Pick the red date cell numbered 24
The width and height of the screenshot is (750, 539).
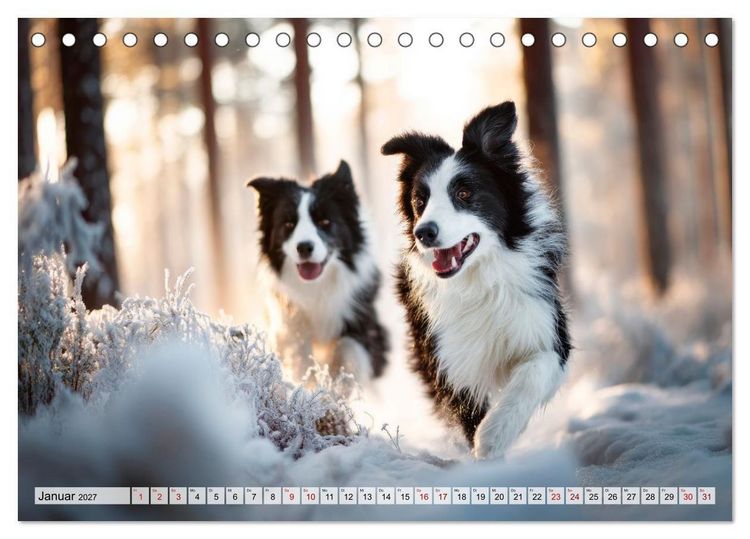tap(574, 495)
